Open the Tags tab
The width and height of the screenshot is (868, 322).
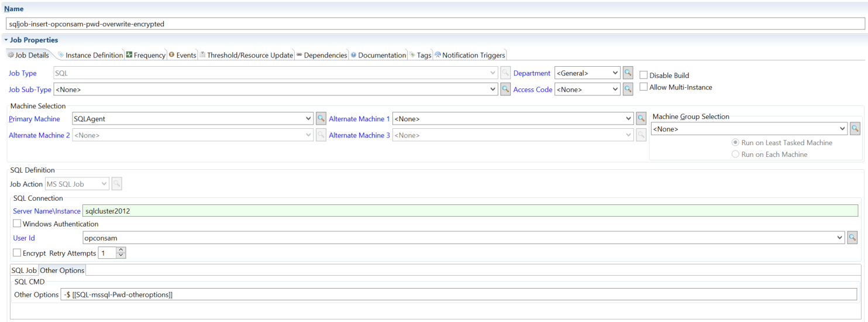coord(420,55)
